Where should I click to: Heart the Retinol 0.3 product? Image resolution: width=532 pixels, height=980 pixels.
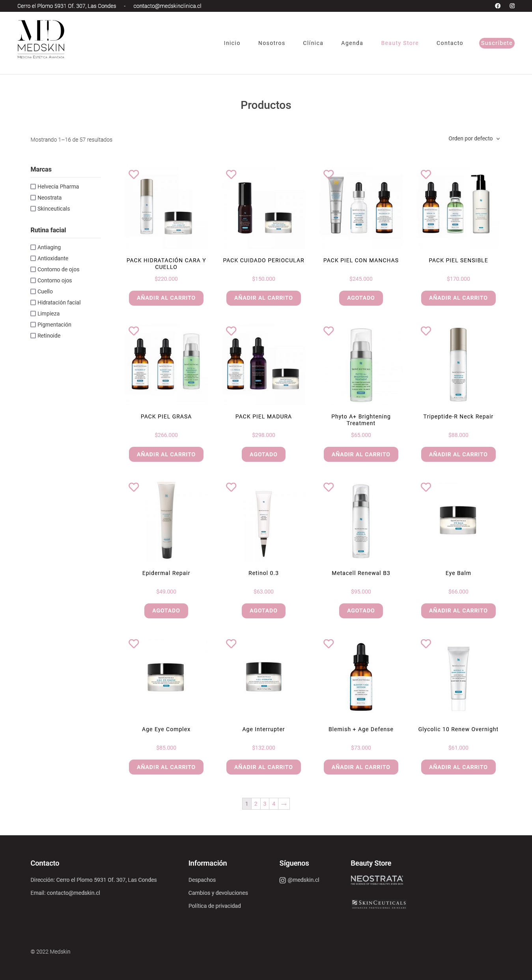pos(231,487)
